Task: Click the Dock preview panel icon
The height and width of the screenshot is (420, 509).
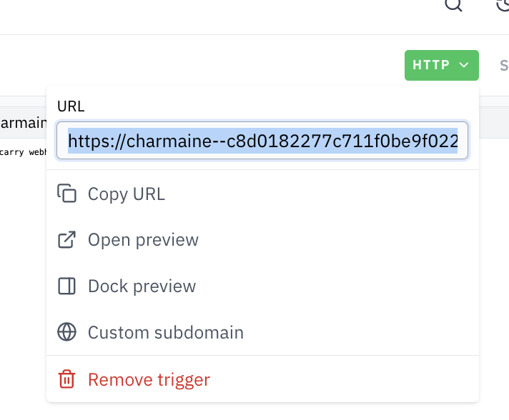Action: point(66,286)
